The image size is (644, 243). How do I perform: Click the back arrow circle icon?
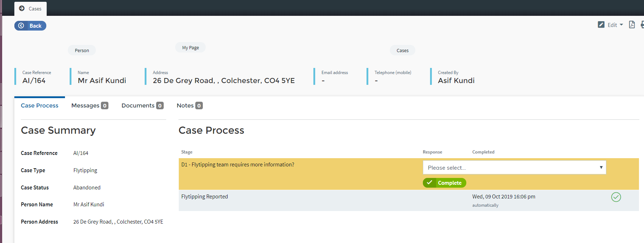[x=21, y=26]
